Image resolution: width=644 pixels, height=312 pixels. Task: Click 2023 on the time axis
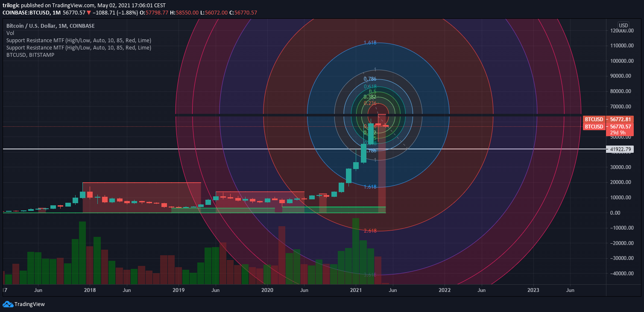pyautogui.click(x=533, y=290)
